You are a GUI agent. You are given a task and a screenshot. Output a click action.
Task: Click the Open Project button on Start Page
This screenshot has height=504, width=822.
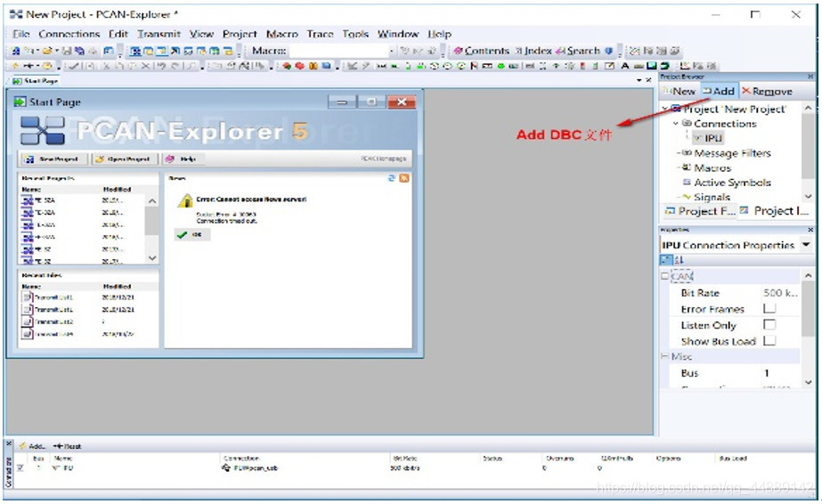(125, 159)
